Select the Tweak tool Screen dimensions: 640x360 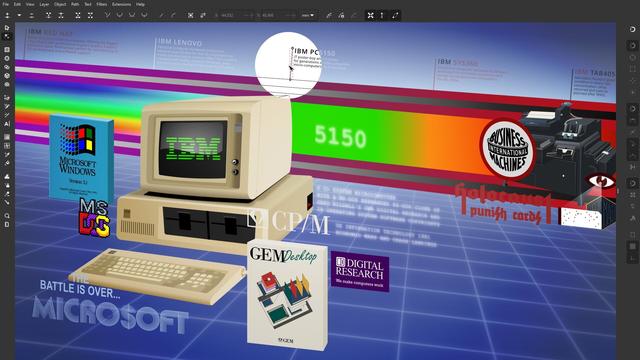pos(7,176)
